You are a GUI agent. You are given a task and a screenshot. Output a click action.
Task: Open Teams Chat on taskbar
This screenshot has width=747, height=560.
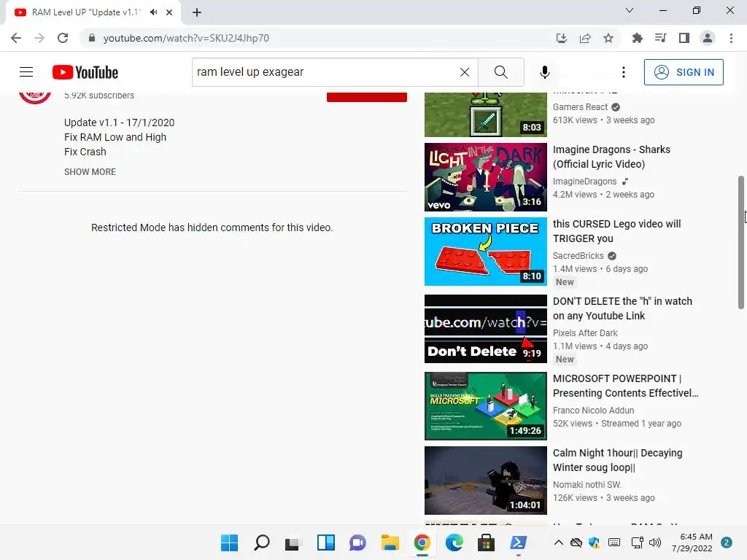357,542
